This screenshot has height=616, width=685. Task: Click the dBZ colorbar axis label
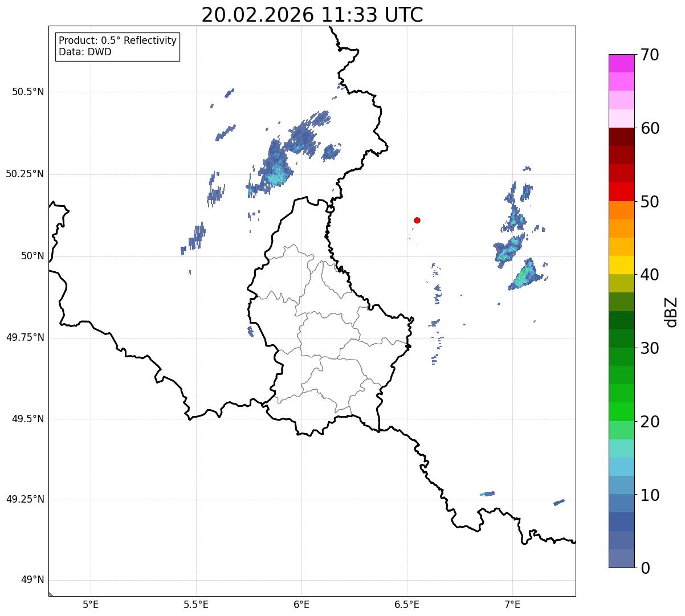tap(671, 311)
